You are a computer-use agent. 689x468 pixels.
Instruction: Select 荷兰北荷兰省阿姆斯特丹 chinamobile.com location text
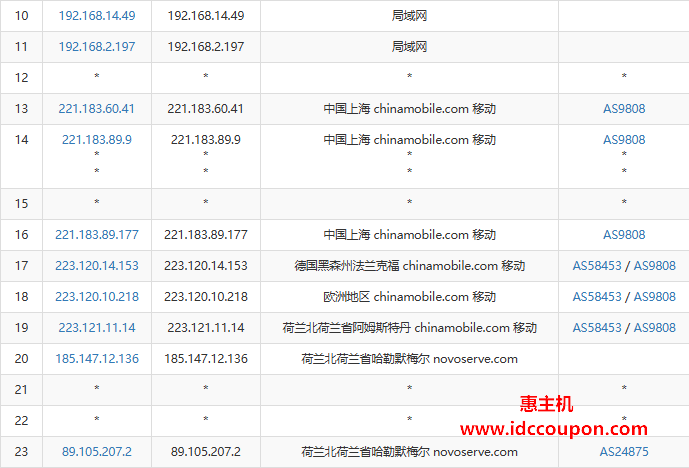(x=410, y=328)
